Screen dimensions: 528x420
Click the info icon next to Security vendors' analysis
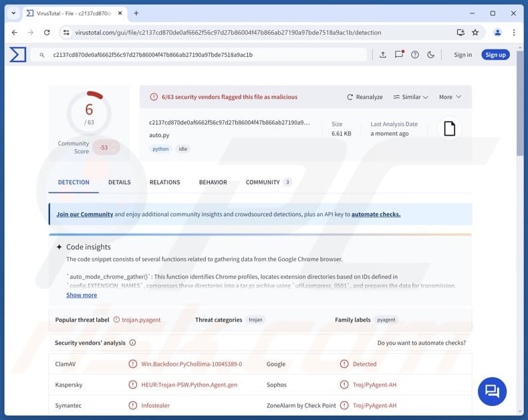click(x=133, y=343)
